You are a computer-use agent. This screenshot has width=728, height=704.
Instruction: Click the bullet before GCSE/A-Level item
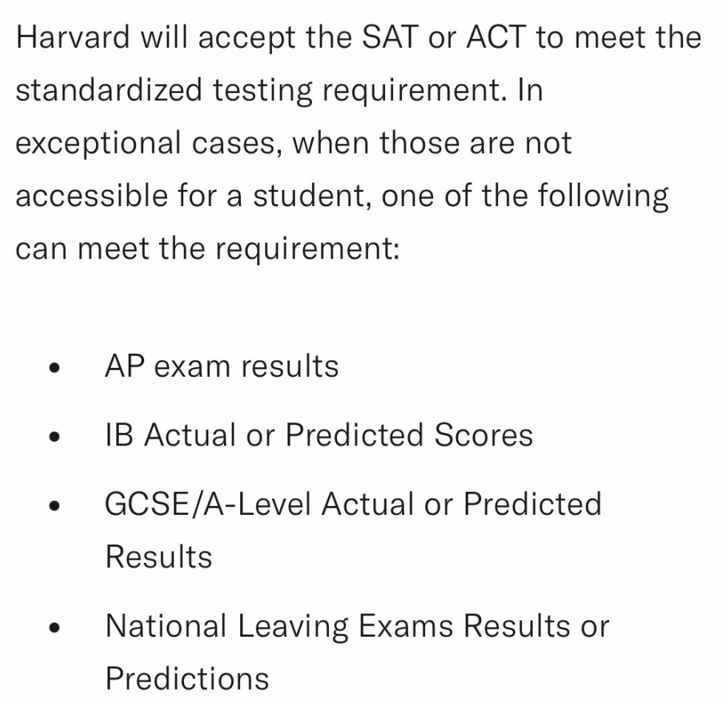click(54, 505)
